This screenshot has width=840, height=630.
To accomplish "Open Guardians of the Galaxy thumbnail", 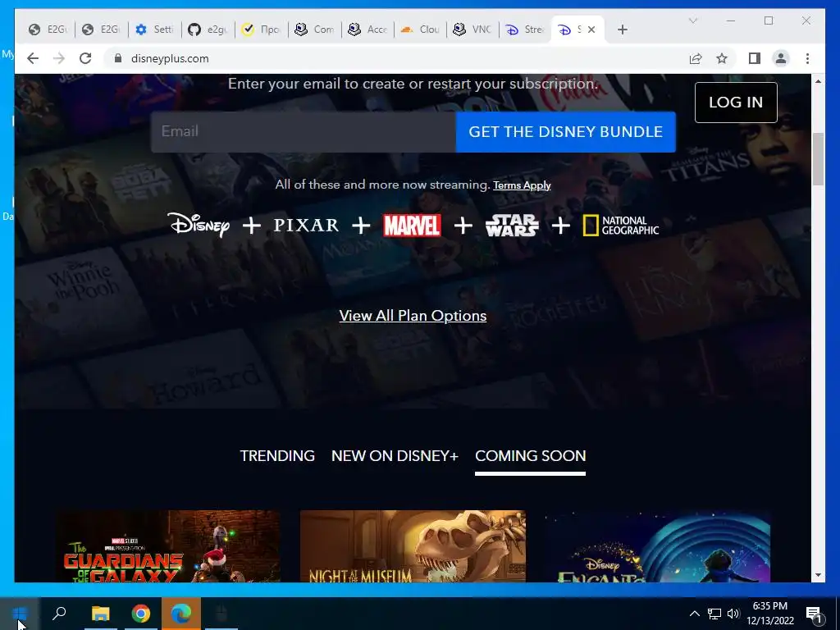I will point(168,546).
